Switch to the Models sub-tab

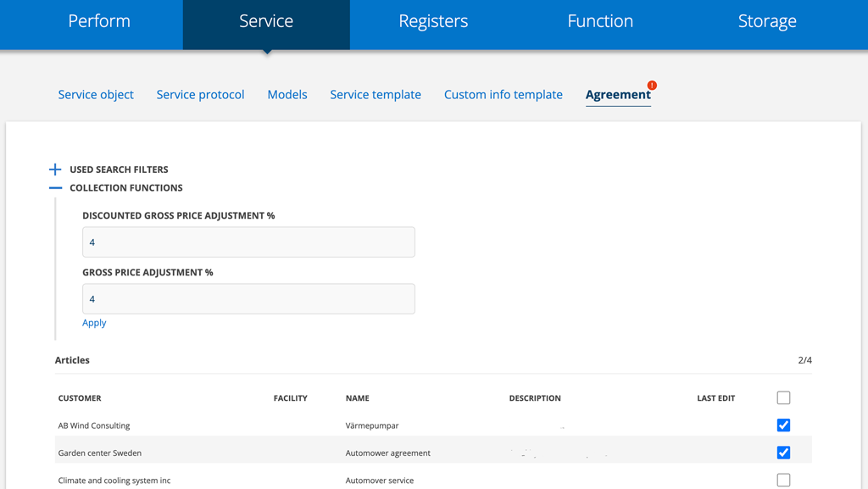click(x=287, y=94)
